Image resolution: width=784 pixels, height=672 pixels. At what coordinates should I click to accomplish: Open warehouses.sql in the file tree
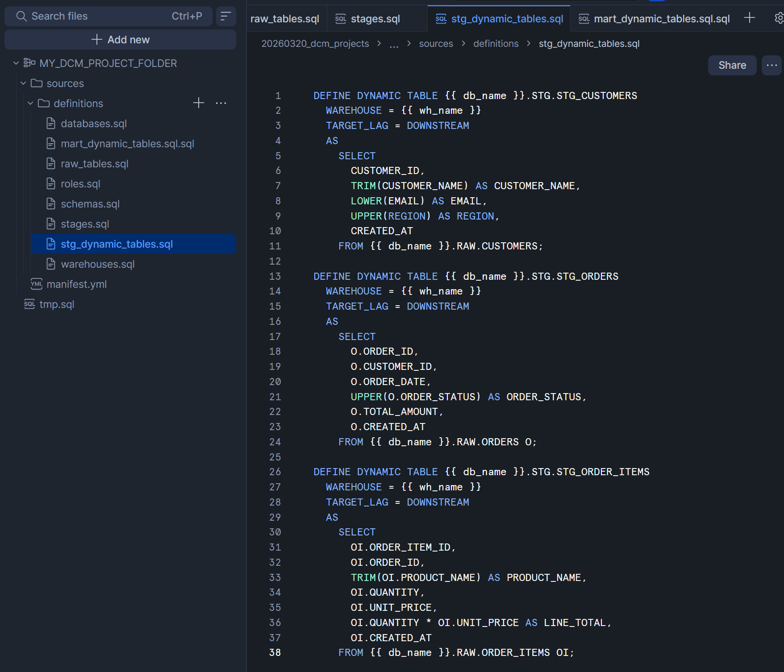(x=97, y=264)
